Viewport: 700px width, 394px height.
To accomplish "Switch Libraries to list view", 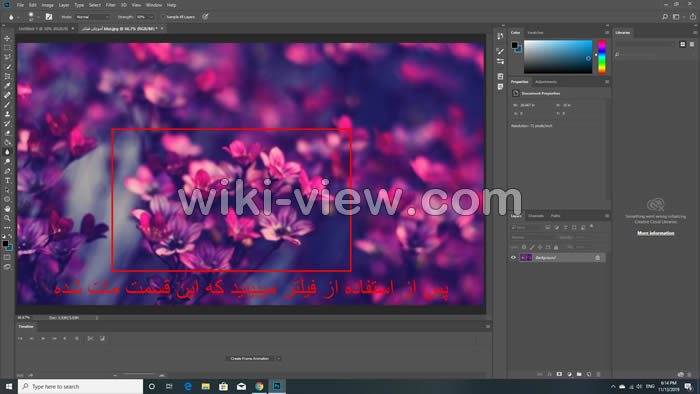I will (x=692, y=44).
